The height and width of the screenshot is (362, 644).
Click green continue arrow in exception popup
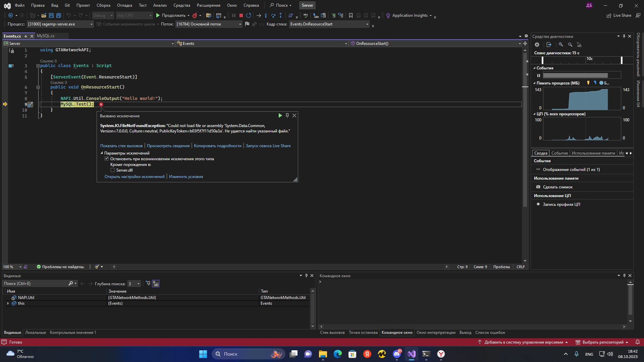(280, 115)
